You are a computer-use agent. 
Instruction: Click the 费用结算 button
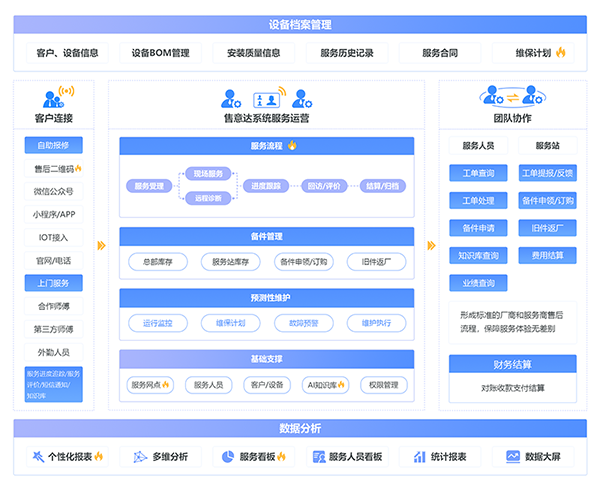(548, 256)
